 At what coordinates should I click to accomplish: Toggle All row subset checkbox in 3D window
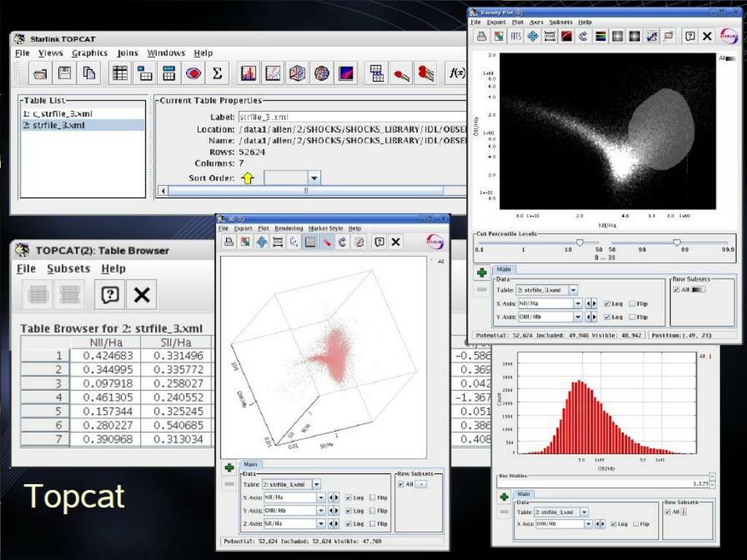click(400, 484)
